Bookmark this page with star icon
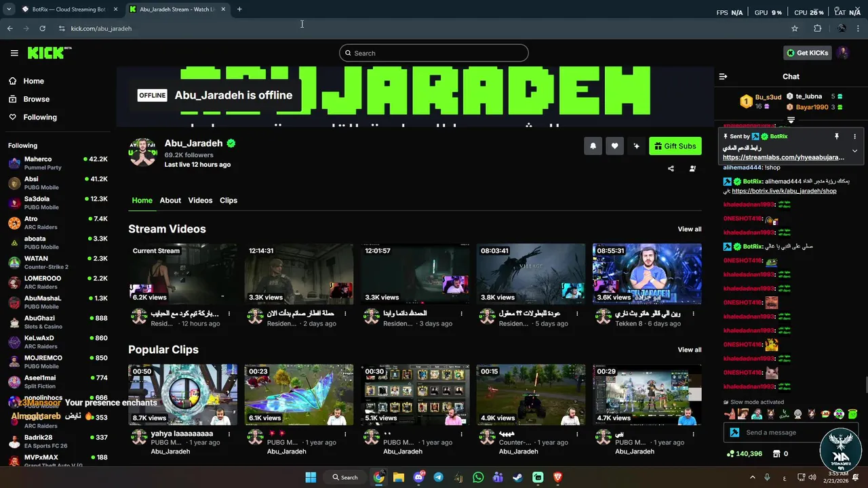This screenshot has height=488, width=868. [x=795, y=28]
